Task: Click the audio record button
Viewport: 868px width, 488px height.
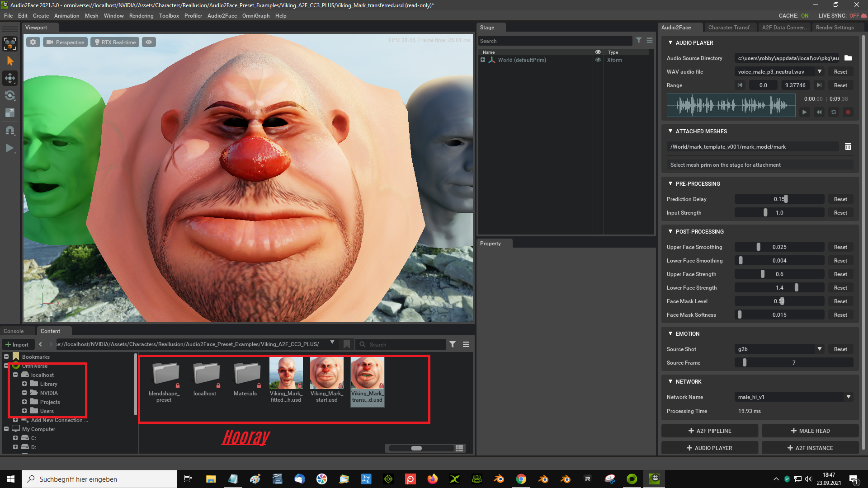Action: pos(848,112)
